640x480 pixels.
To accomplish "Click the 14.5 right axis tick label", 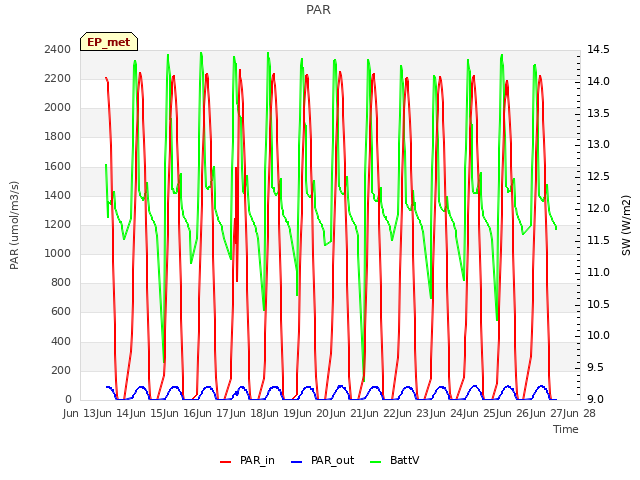I will click(x=598, y=49).
